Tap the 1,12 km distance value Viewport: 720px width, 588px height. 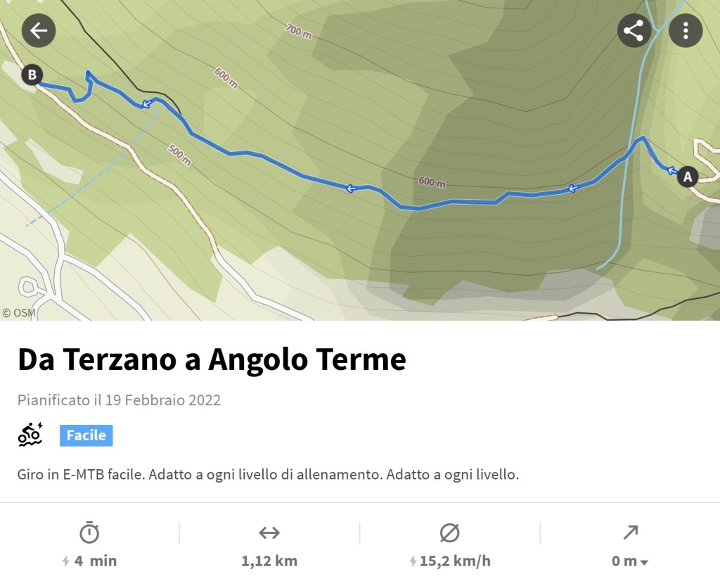(269, 561)
